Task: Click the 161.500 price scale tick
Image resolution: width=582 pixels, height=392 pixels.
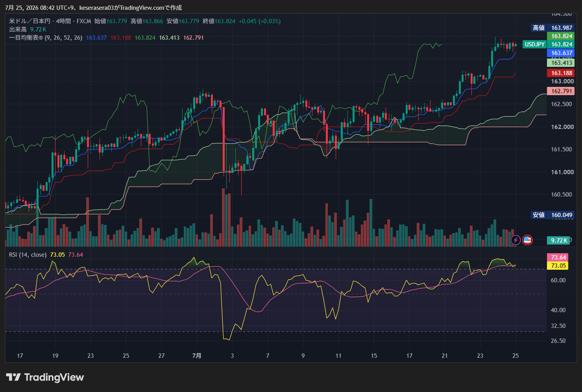Action: point(561,149)
